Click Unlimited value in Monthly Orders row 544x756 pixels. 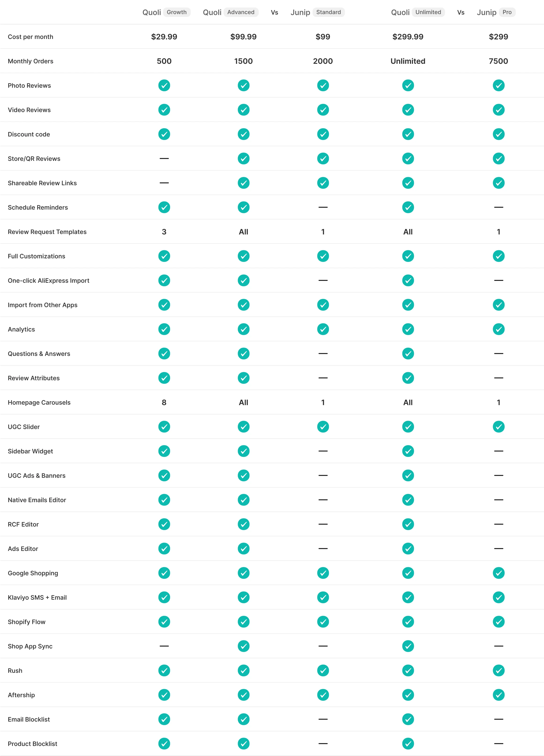click(408, 61)
